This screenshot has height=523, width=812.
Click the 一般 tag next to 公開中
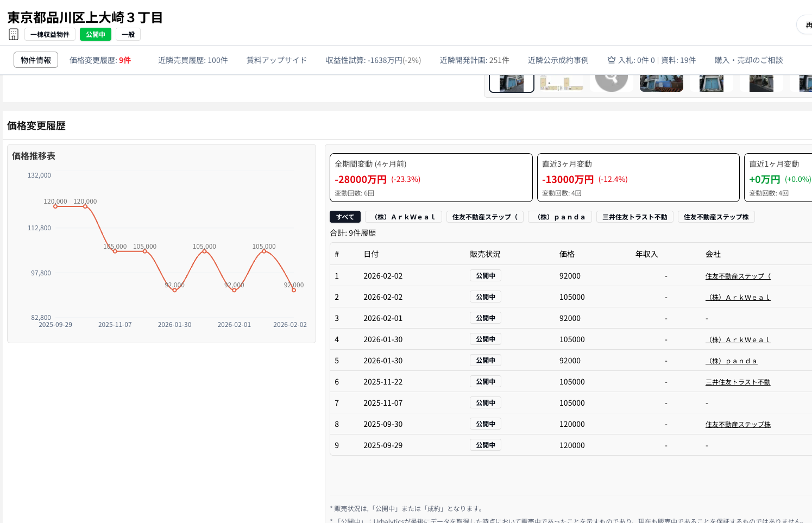point(128,34)
